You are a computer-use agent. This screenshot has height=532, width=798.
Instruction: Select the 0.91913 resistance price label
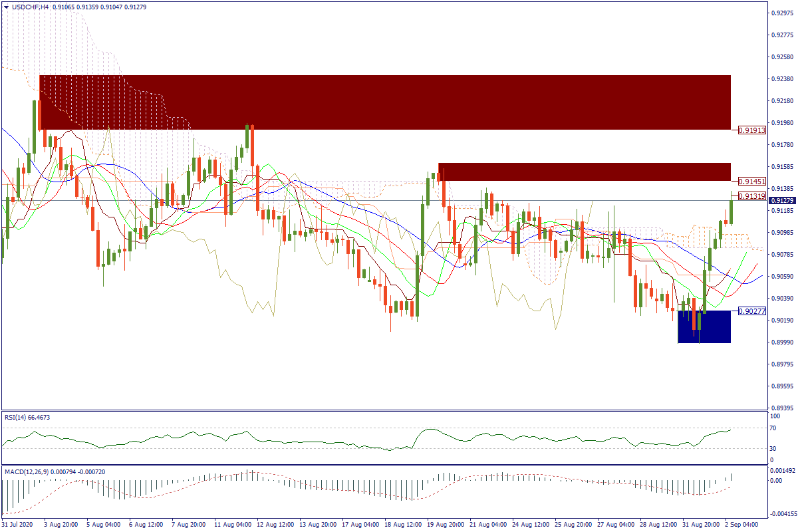tap(752, 130)
